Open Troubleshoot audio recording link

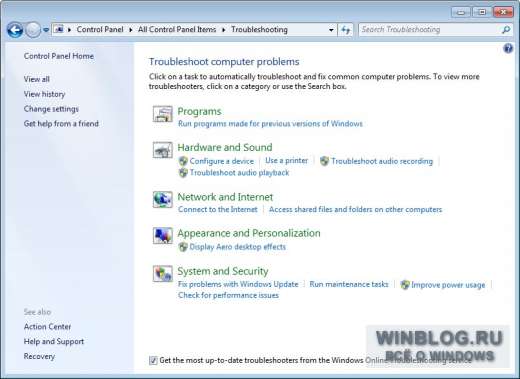point(382,161)
